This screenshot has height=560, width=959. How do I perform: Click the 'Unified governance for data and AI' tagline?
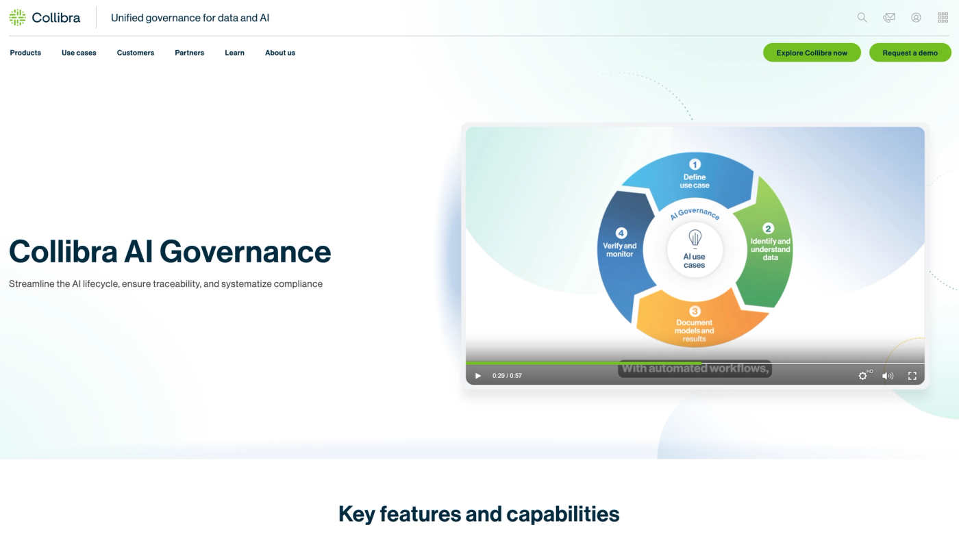pyautogui.click(x=190, y=18)
